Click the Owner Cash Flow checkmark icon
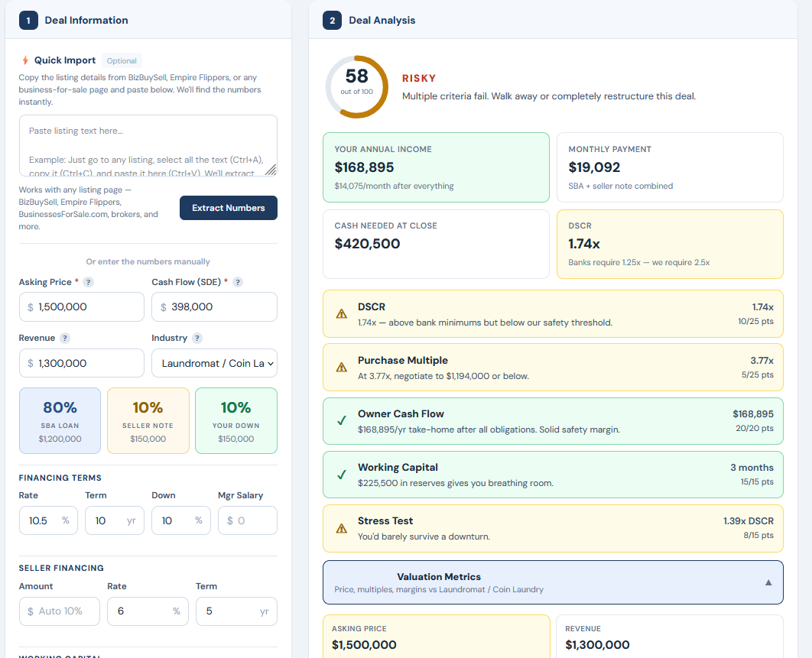 pos(341,420)
